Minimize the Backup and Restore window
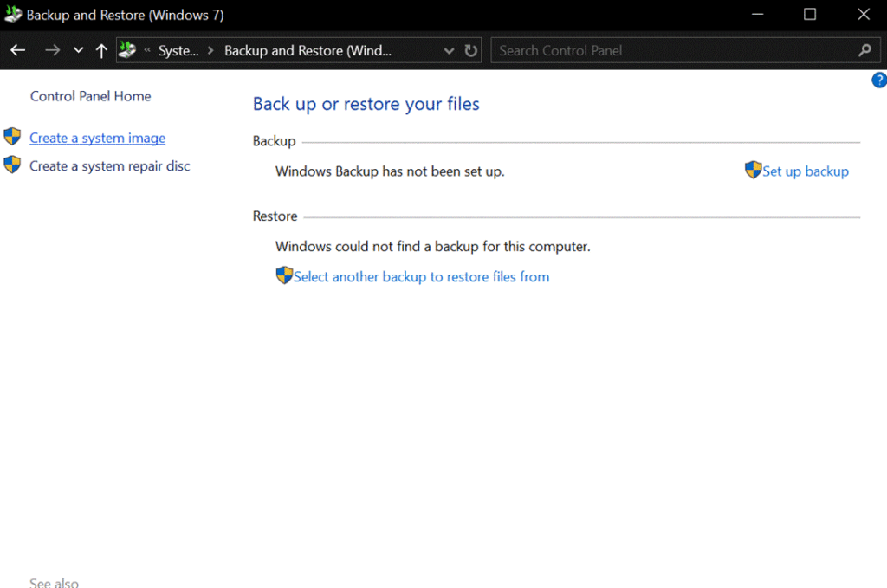The image size is (887, 588). 757,14
